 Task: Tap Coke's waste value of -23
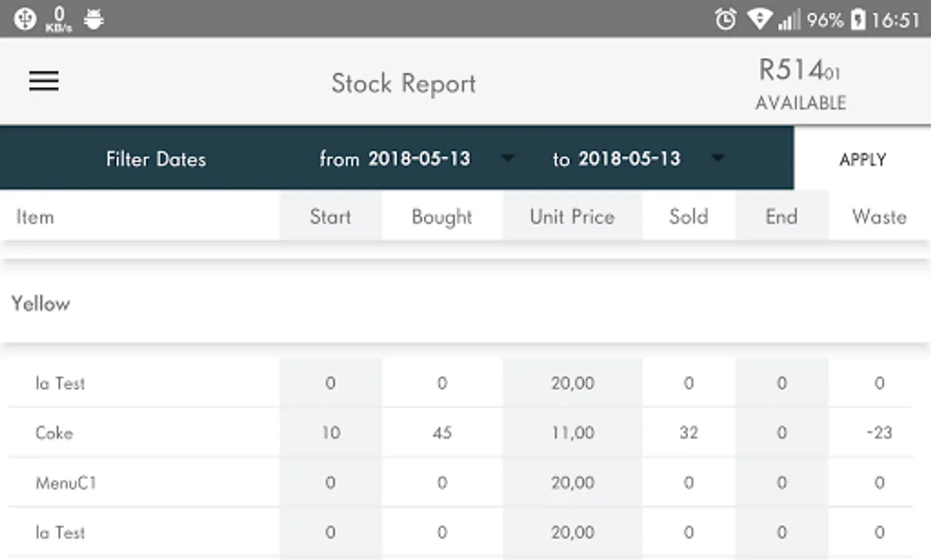click(x=879, y=432)
